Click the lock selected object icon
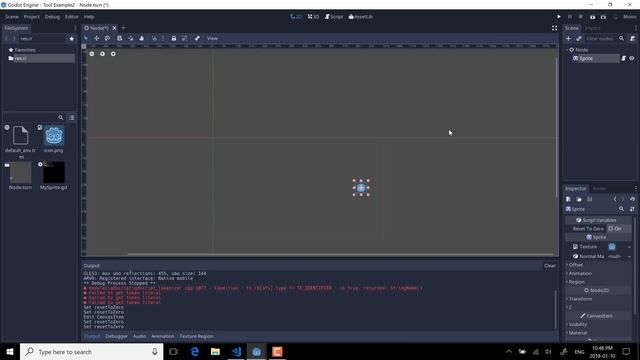The height and width of the screenshot is (360, 640). (173, 38)
